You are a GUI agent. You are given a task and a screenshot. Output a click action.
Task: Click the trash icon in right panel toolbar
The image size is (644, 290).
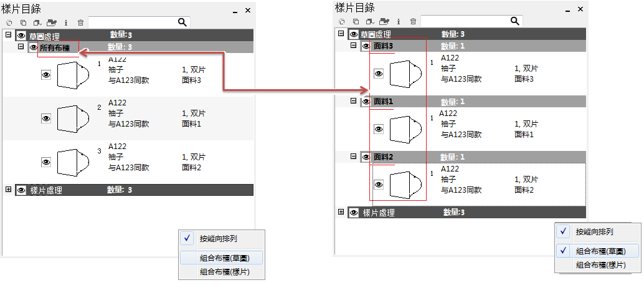tap(413, 21)
